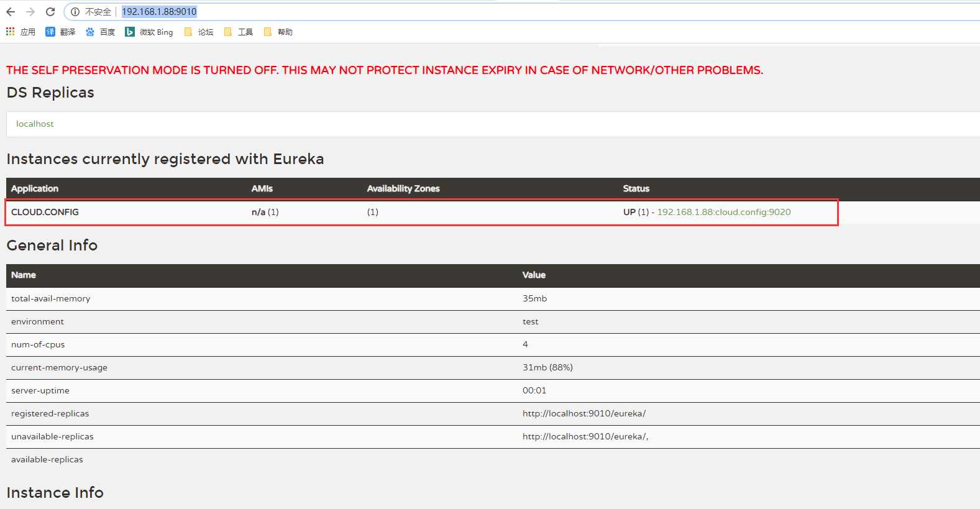Follow the localhost replica link
The height and width of the screenshot is (509, 980).
click(x=35, y=124)
